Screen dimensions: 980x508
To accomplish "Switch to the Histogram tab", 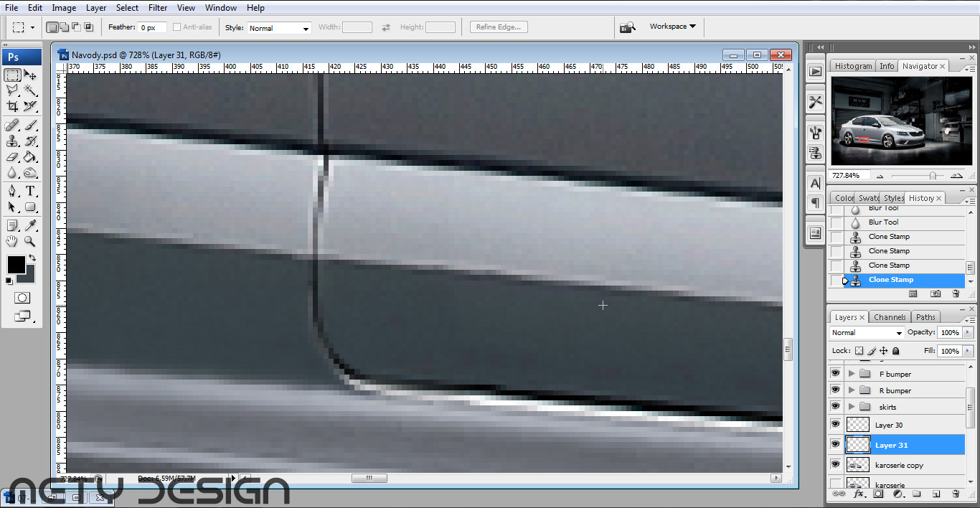I will [853, 66].
